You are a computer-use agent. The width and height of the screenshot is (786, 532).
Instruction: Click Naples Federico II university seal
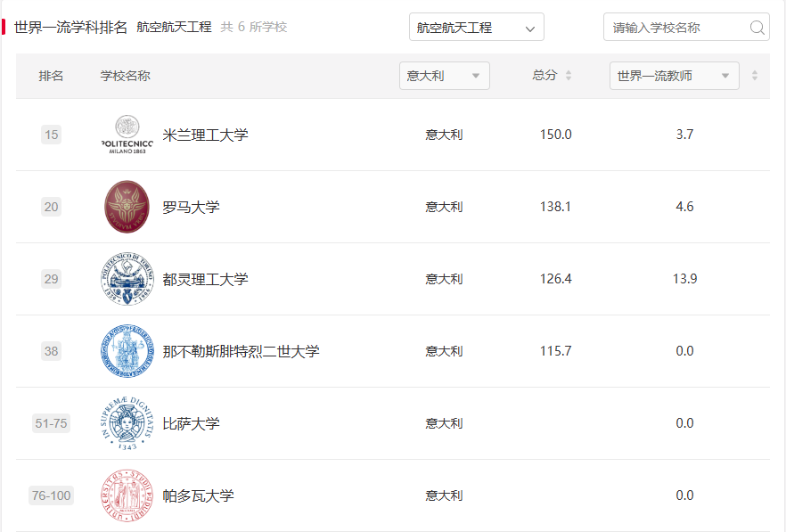click(127, 351)
